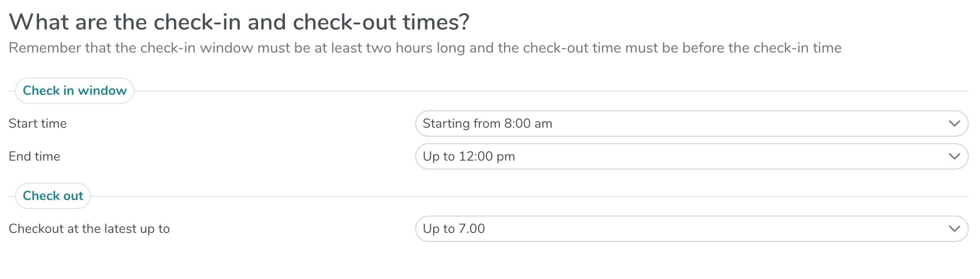
Task: Click the 'Starting from 8:00 am' value
Action: point(487,124)
